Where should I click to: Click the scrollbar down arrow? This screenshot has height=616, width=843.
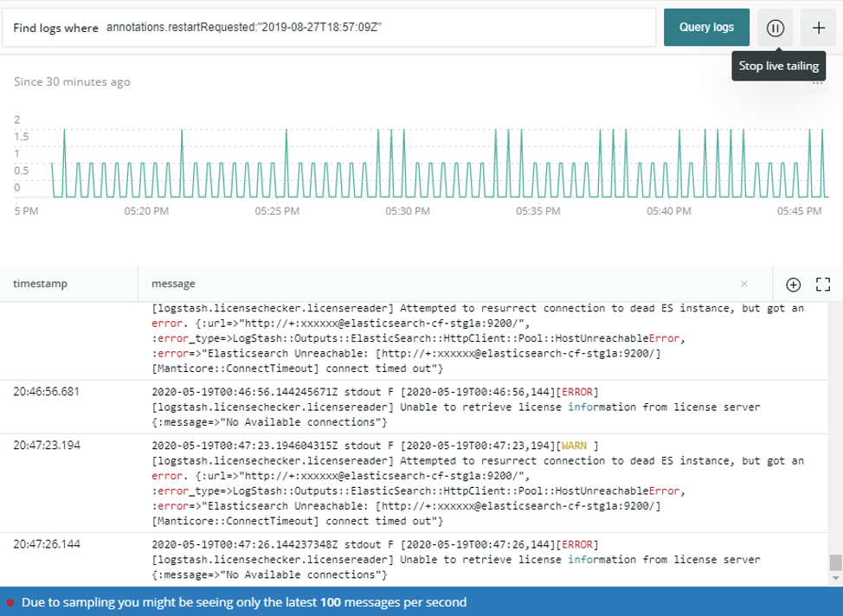click(x=835, y=579)
